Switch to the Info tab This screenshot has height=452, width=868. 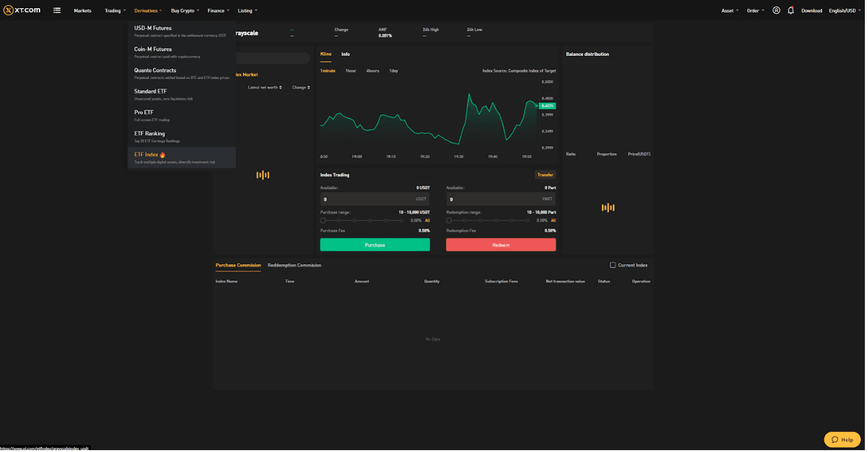[x=346, y=54]
